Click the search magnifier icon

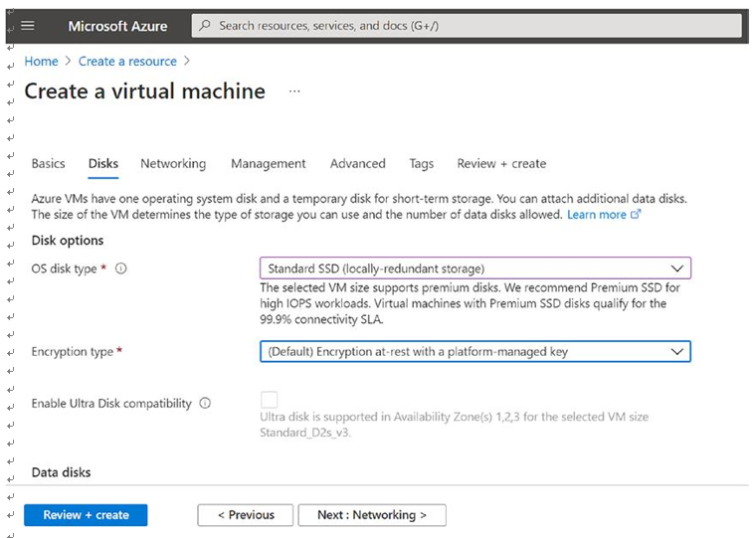tap(205, 25)
